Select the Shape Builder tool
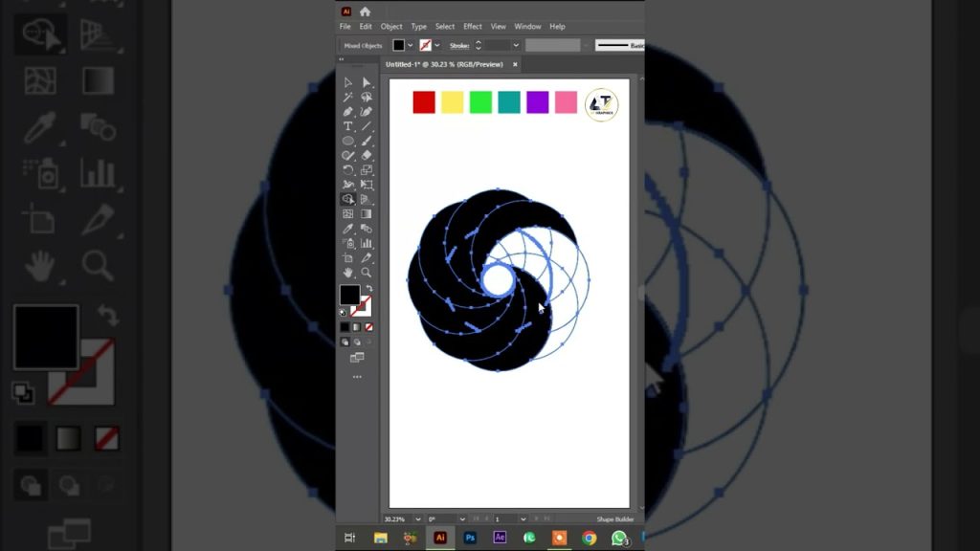The width and height of the screenshot is (980, 551). coord(349,198)
